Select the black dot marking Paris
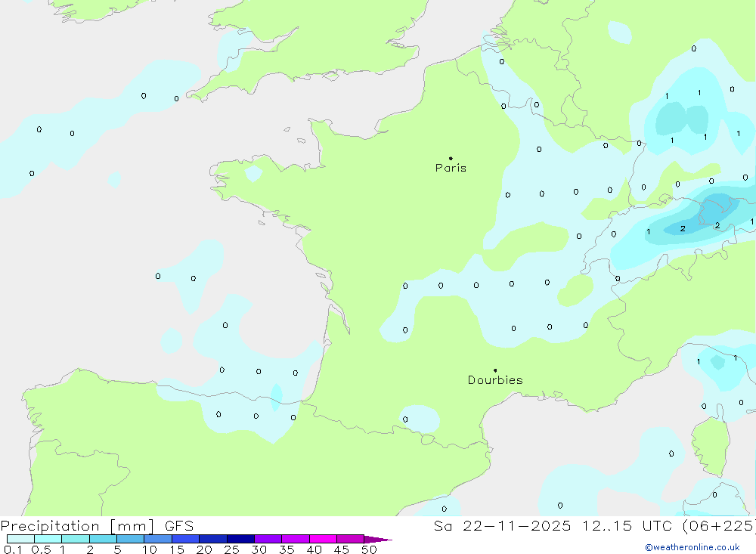This screenshot has width=756, height=554. [x=451, y=158]
